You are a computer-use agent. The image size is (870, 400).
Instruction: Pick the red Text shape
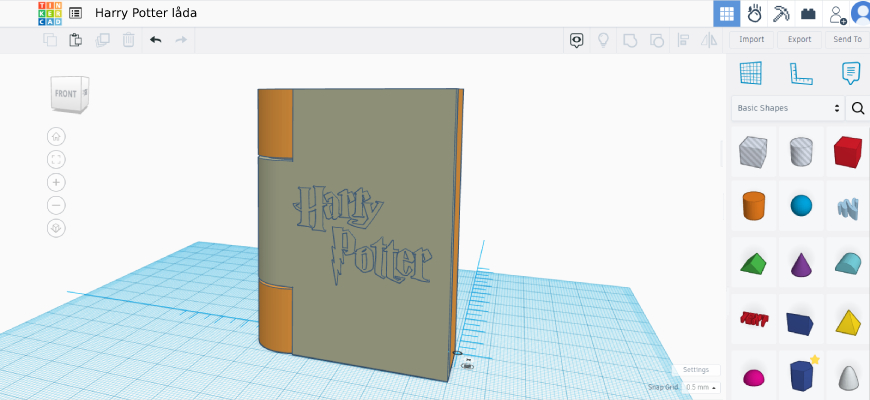click(x=753, y=319)
